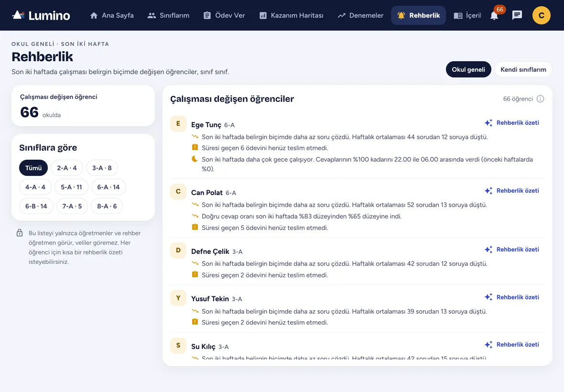Request Rehberlik özeti for Can Polat
Viewport: 564px width, 392px height.
tap(512, 191)
